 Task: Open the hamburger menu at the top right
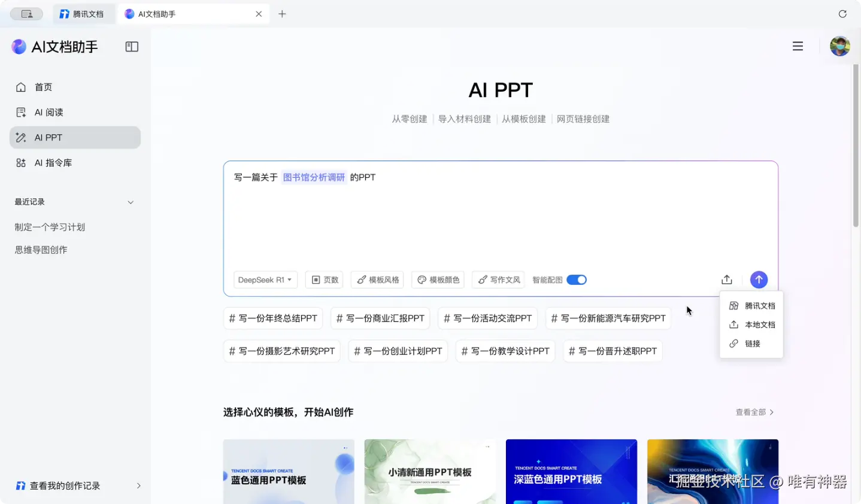point(798,45)
